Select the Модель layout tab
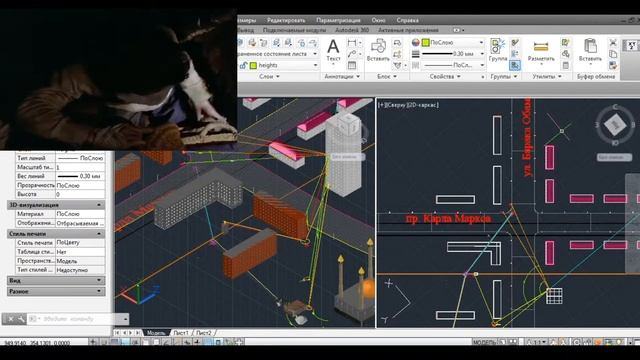640x360 pixels. pos(156,333)
